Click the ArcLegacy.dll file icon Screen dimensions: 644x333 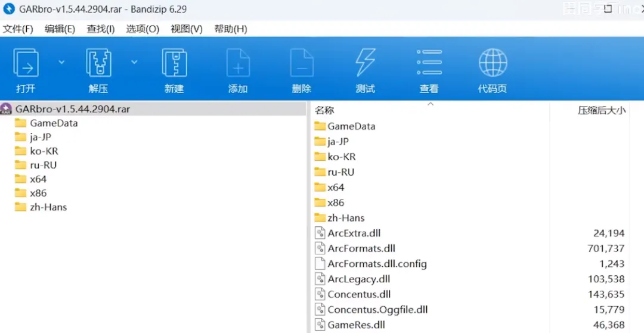pyautogui.click(x=320, y=279)
